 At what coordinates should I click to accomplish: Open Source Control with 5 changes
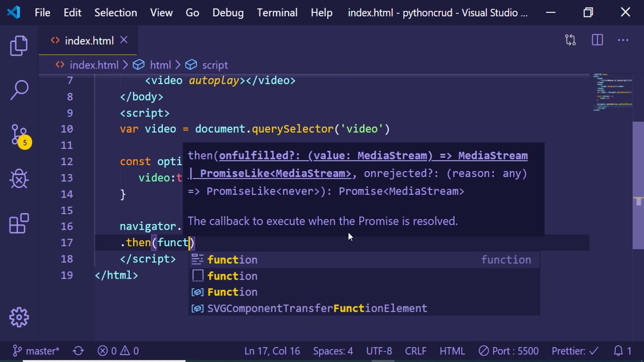pos(19,136)
